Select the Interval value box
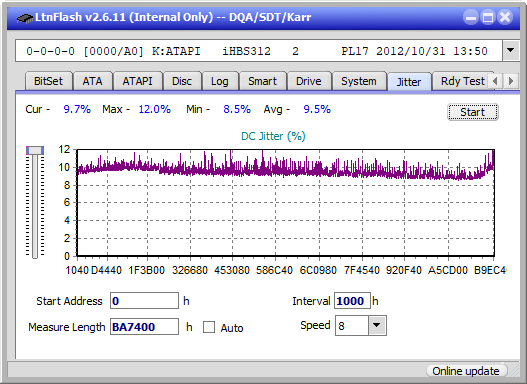The height and width of the screenshot is (384, 527). pyautogui.click(x=352, y=301)
